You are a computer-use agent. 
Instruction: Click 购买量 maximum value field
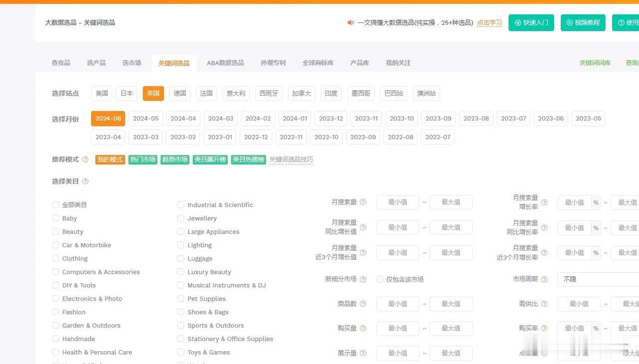tap(451, 328)
